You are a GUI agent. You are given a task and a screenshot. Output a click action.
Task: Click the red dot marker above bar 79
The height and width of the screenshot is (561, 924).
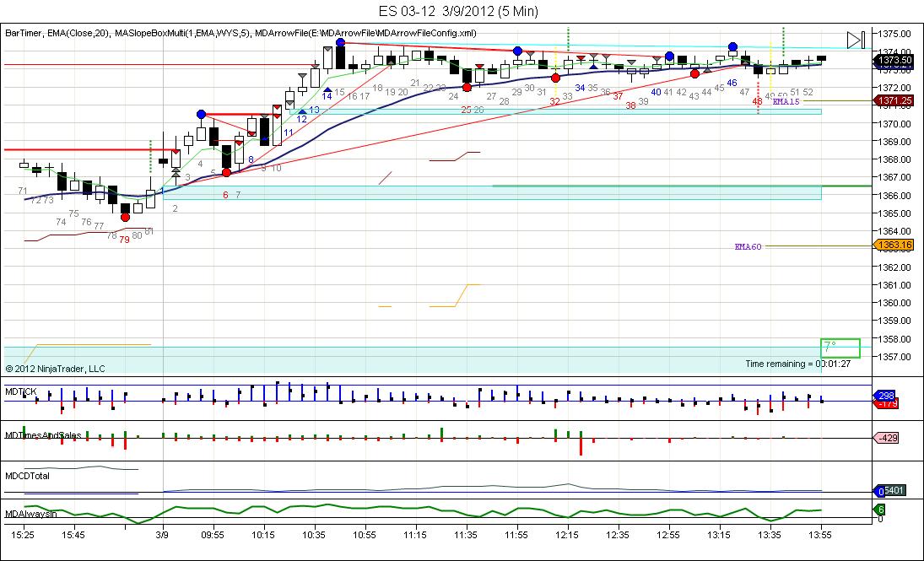pos(125,218)
